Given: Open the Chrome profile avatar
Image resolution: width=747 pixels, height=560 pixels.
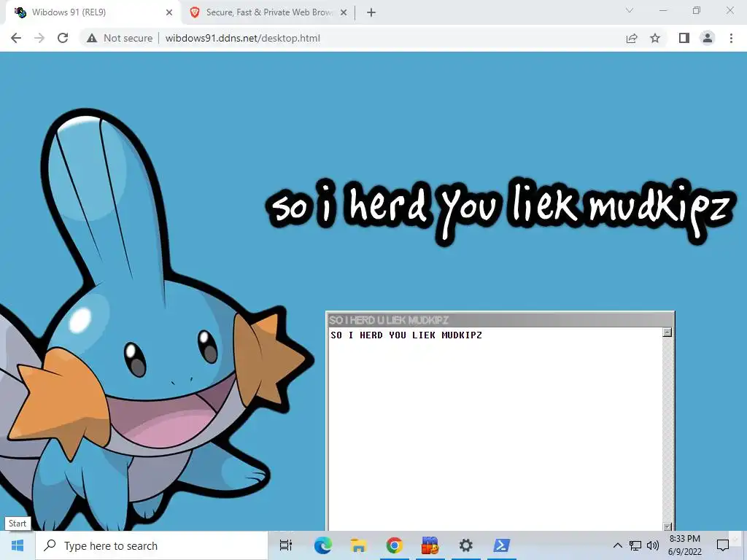Looking at the screenshot, I should pyautogui.click(x=708, y=38).
